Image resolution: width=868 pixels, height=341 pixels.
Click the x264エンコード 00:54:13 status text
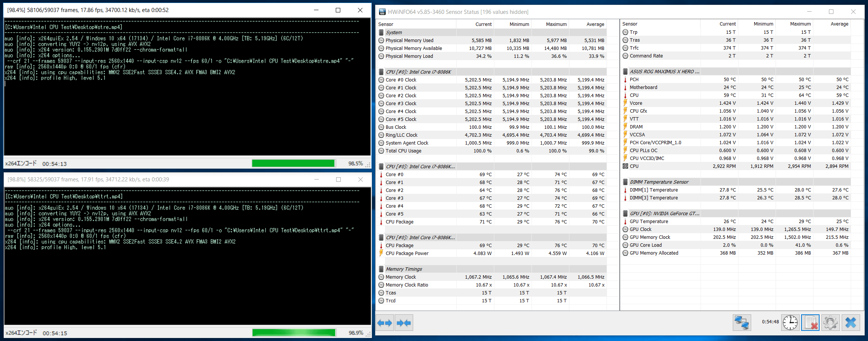pyautogui.click(x=36, y=163)
